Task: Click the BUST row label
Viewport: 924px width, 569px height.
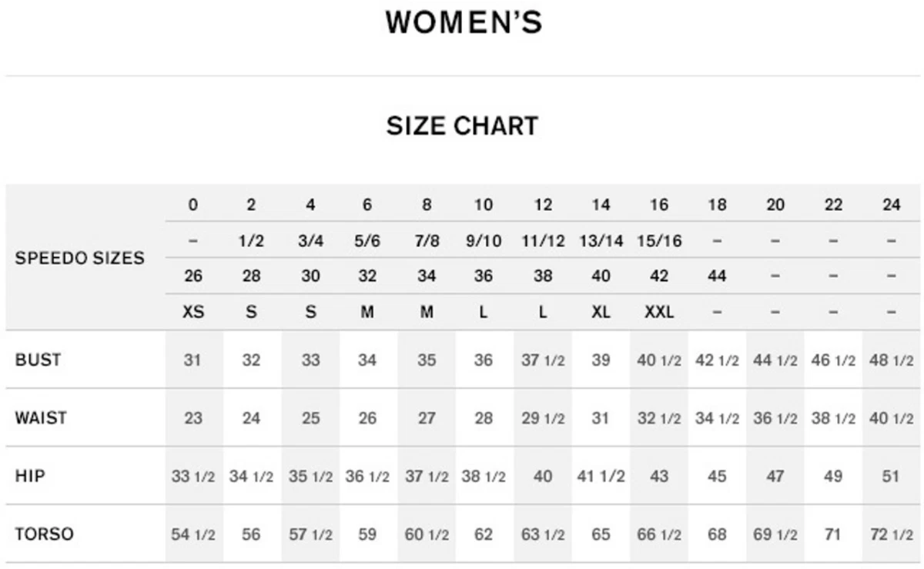Action: pos(38,360)
